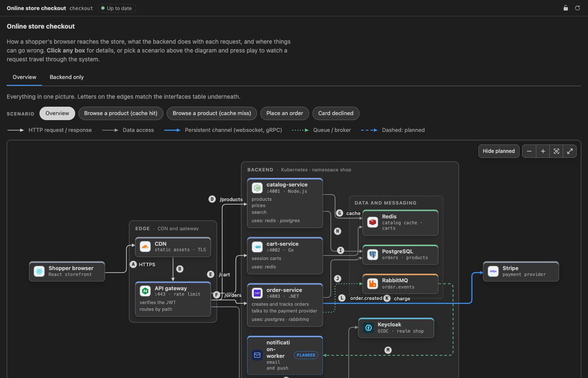The width and height of the screenshot is (588, 378).
Task: Click the .NET icon on order-service
Action: 257,293
